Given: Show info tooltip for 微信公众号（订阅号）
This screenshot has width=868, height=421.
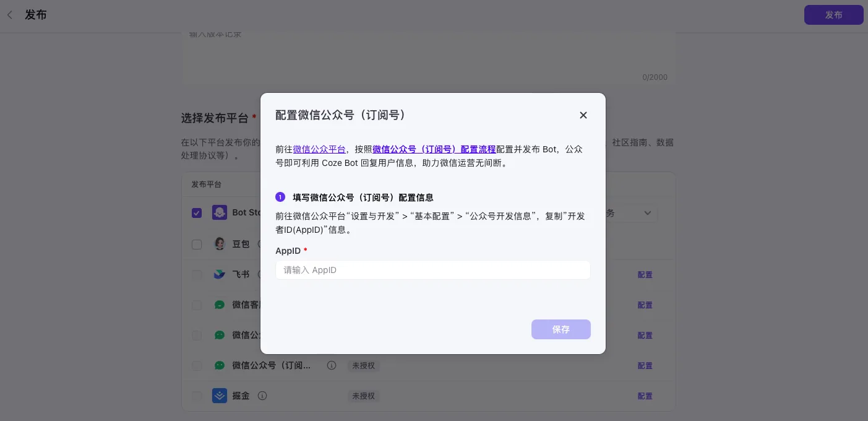Looking at the screenshot, I should pyautogui.click(x=332, y=365).
